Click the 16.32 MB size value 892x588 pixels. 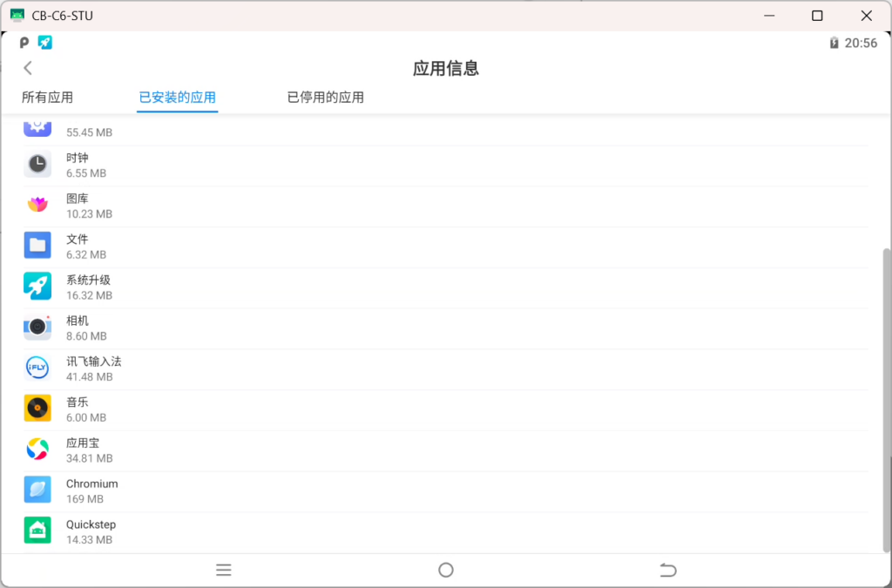click(90, 295)
